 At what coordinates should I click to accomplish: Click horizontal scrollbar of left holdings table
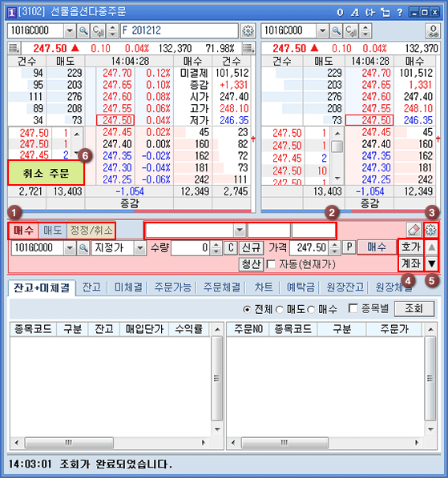click(x=110, y=442)
